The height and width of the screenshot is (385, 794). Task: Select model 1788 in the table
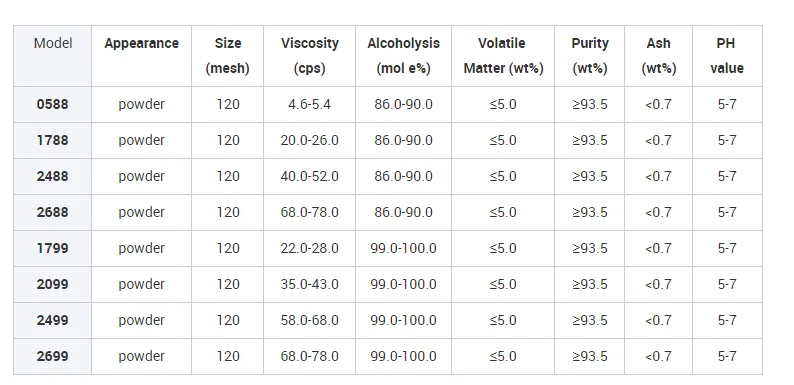tap(52, 140)
